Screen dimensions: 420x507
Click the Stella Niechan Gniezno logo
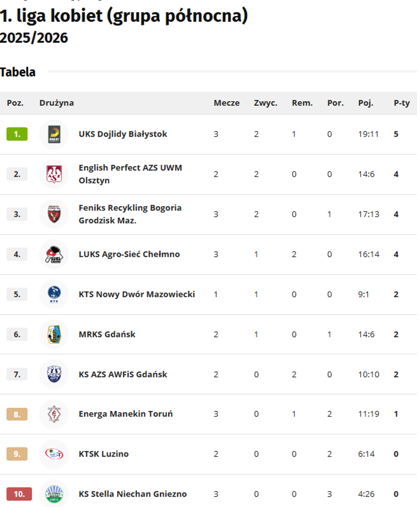pos(54,494)
